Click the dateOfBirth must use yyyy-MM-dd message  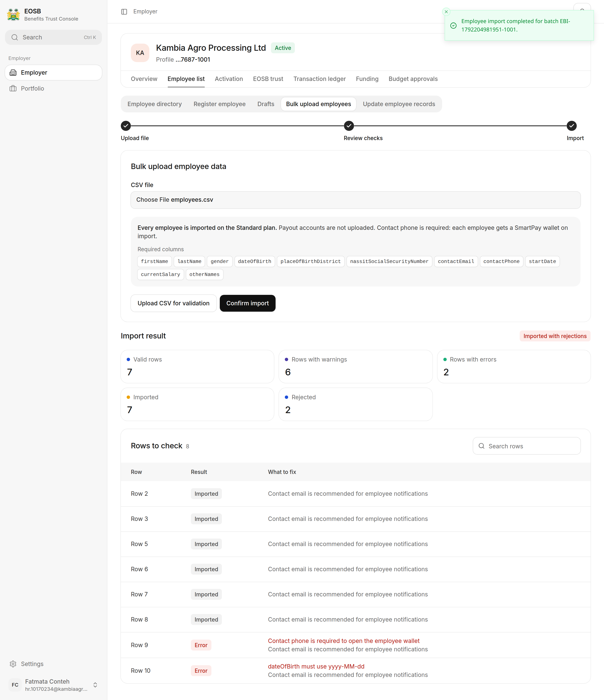coord(316,667)
